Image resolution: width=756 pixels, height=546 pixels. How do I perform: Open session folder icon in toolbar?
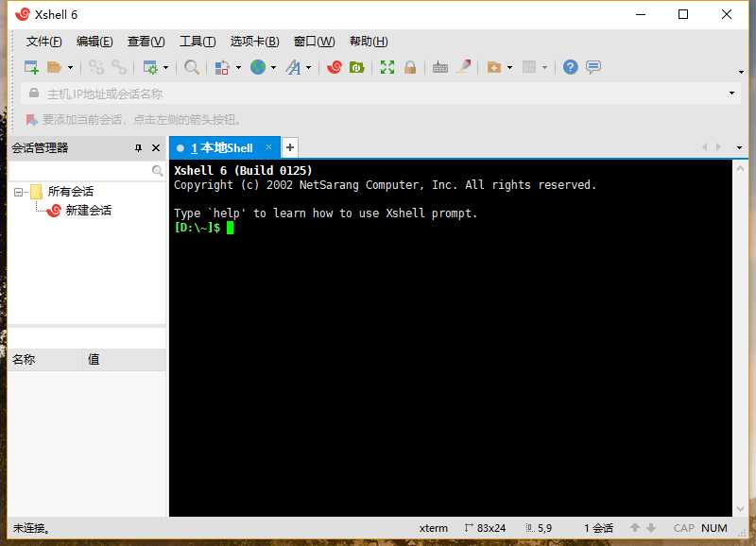54,67
